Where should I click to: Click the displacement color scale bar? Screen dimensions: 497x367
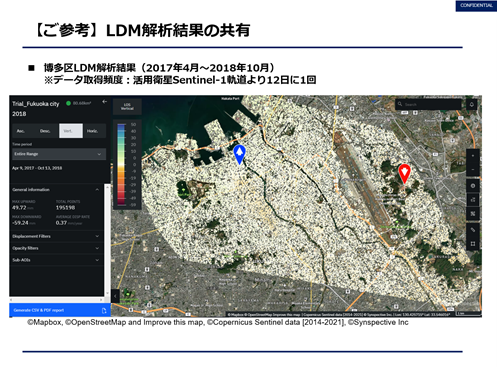pos(121,164)
